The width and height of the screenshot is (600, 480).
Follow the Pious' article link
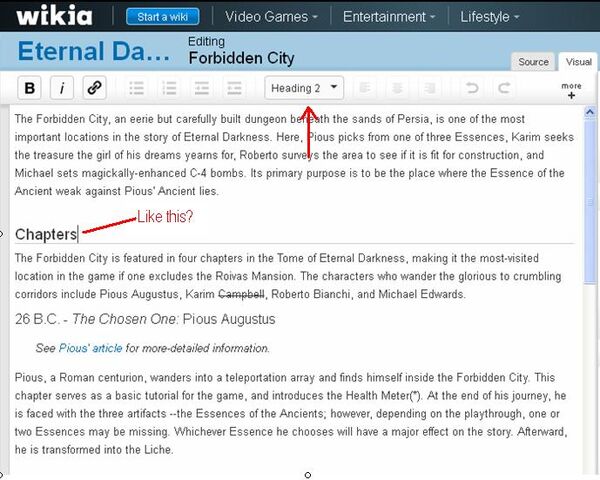91,348
